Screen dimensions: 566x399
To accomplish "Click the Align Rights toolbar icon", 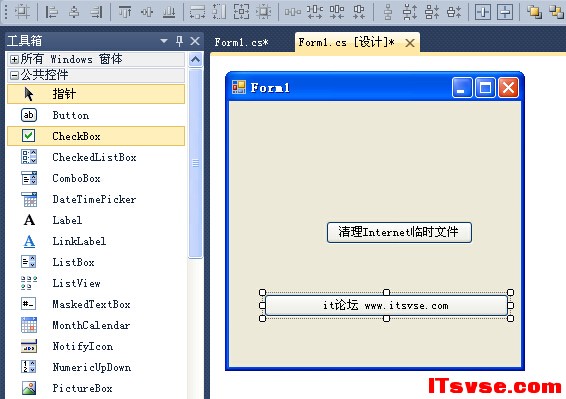I will 96,12.
